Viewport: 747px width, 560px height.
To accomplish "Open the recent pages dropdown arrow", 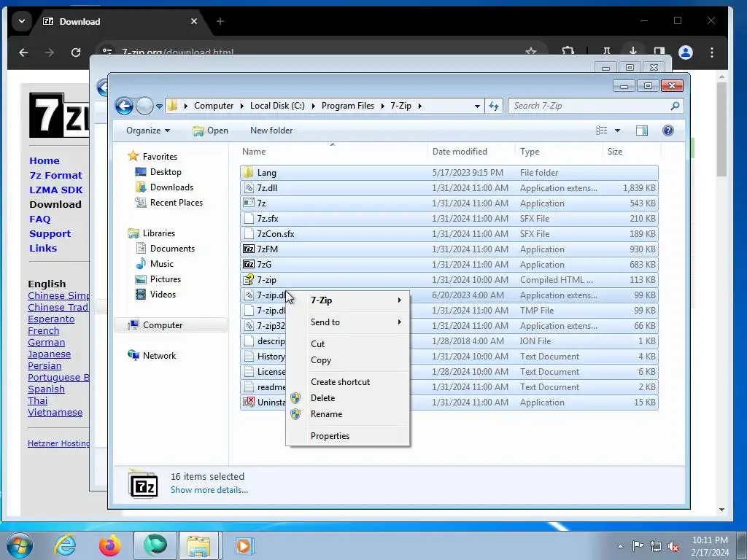I will click(x=159, y=106).
